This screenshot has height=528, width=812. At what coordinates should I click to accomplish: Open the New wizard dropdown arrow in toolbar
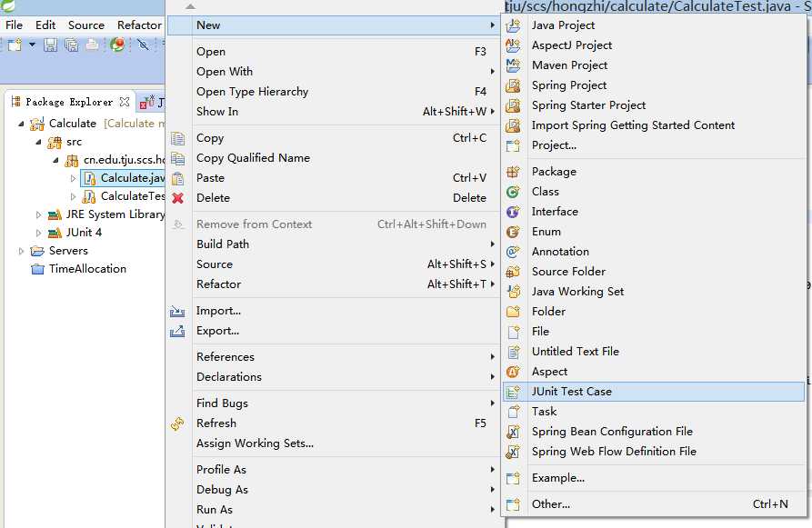pos(32,45)
